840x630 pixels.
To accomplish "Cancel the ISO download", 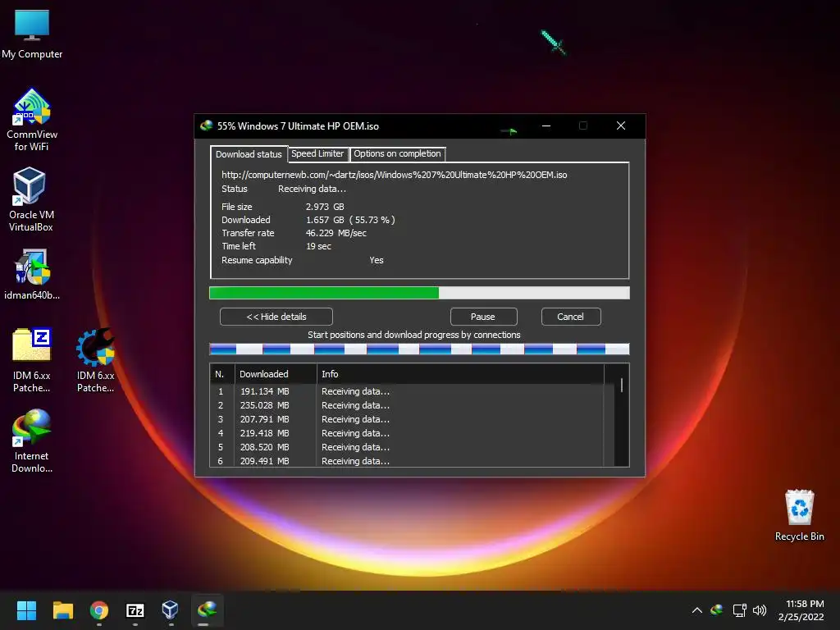I will 571,317.
